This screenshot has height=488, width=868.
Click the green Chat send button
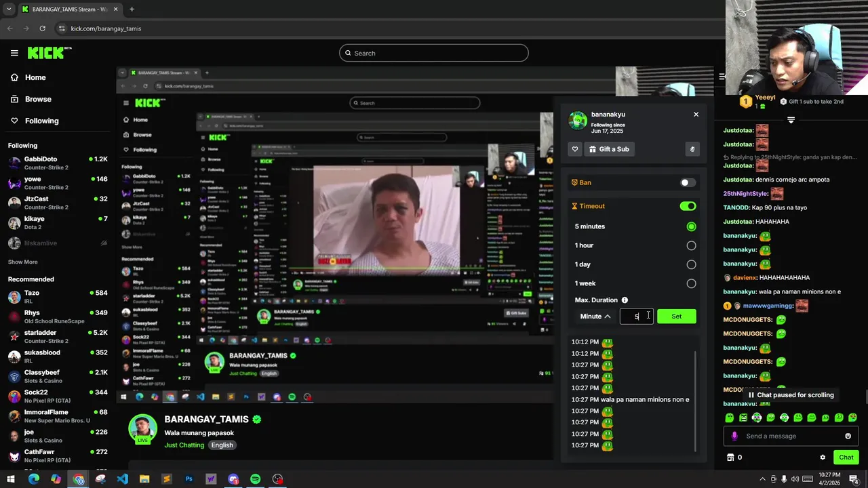point(846,457)
